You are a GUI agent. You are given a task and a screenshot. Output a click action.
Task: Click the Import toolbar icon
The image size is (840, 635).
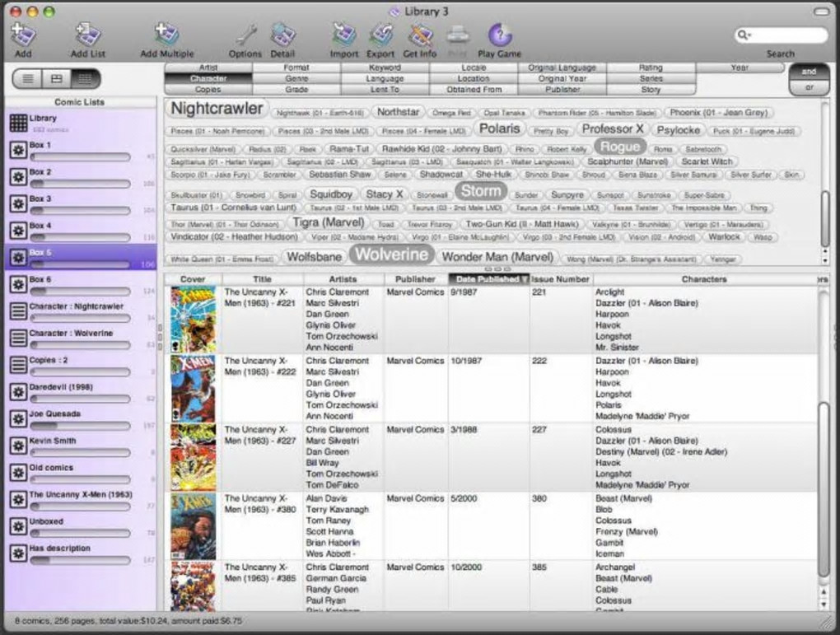click(344, 35)
